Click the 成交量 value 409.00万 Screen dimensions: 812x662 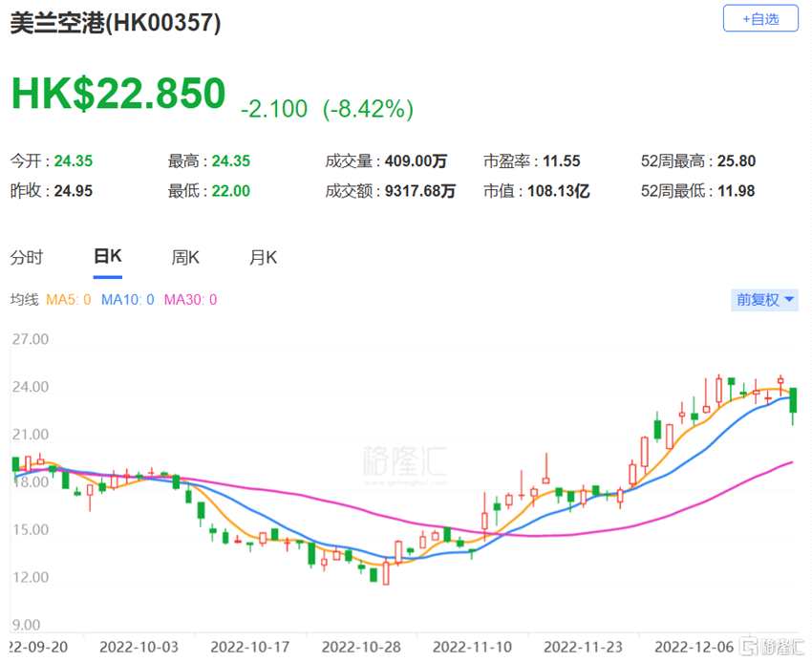coord(416,161)
